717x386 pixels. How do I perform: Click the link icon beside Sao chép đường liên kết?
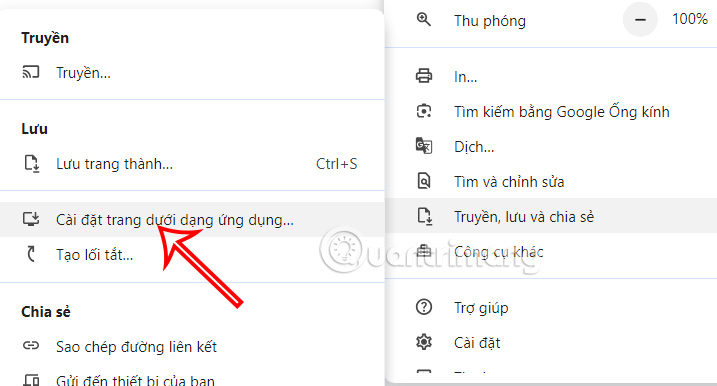31,346
